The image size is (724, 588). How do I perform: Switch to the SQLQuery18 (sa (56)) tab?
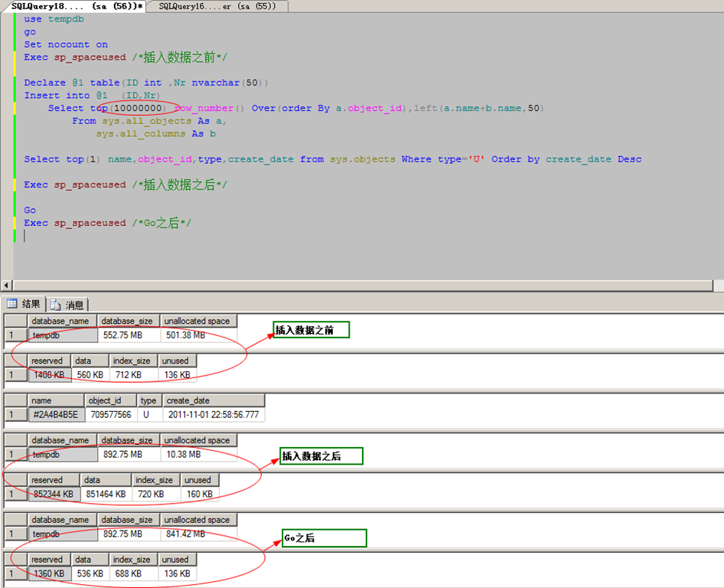click(77, 6)
